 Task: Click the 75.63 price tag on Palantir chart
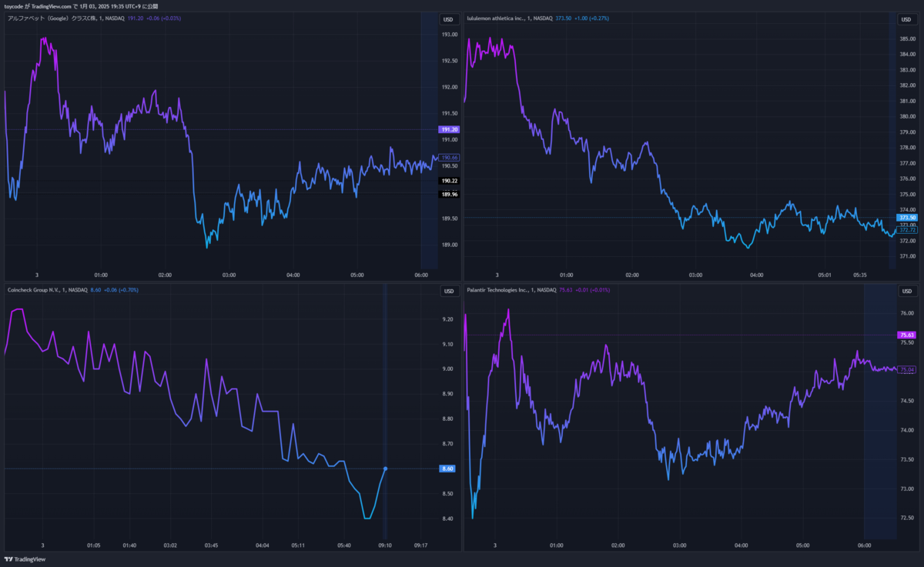point(907,335)
